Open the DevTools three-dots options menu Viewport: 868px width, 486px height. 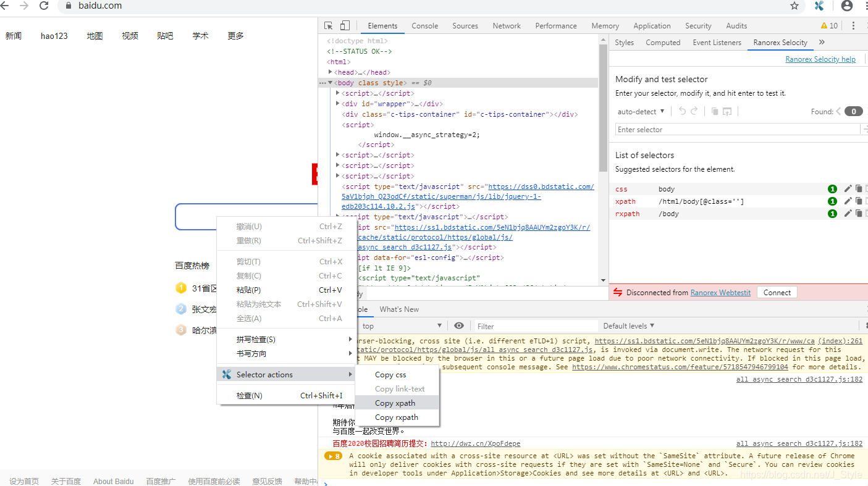[x=853, y=26]
